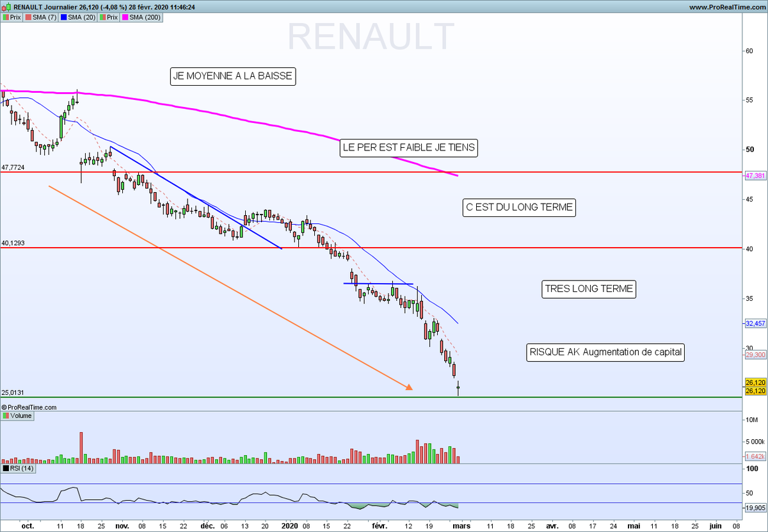Viewport: 768px width, 532px height.
Task: Select the 'LE PER EST FAIBLE JE TIENS' annotation
Action: pyautogui.click(x=409, y=148)
